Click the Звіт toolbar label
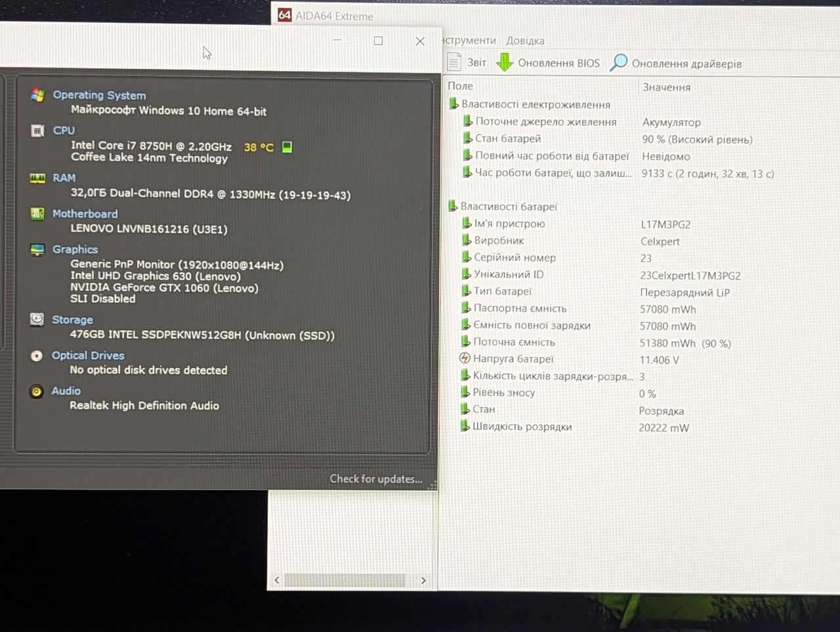 476,63
